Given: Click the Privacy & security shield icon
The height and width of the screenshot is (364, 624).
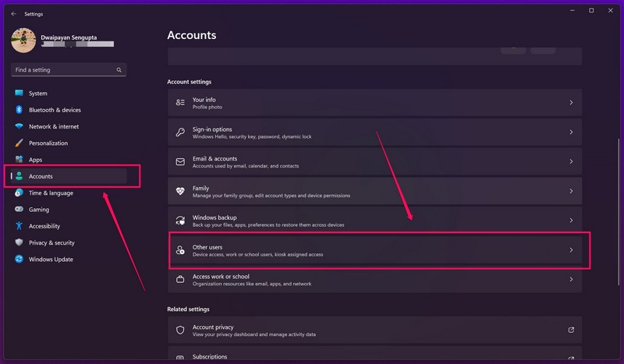Looking at the screenshot, I should (x=19, y=242).
